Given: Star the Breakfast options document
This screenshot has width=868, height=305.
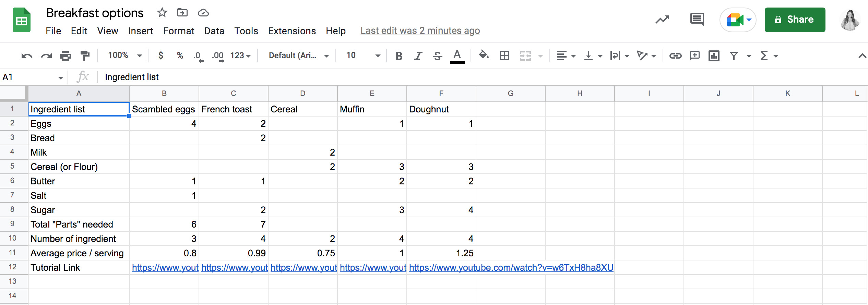Looking at the screenshot, I should click(x=162, y=13).
